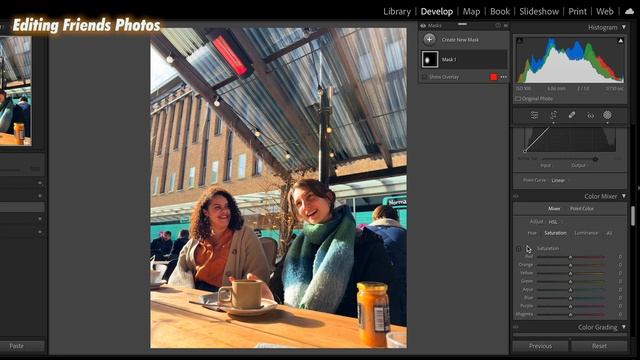
Task: Click the red overlay color swatch
Action: (x=493, y=77)
